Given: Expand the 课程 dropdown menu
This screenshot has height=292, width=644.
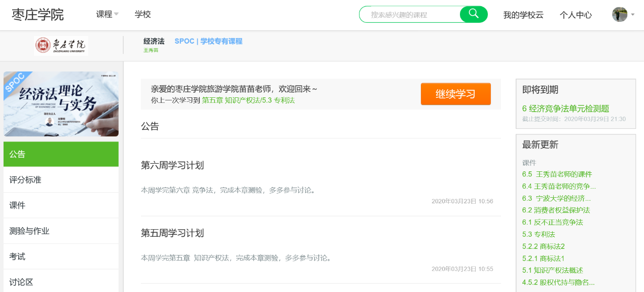Looking at the screenshot, I should (x=107, y=15).
